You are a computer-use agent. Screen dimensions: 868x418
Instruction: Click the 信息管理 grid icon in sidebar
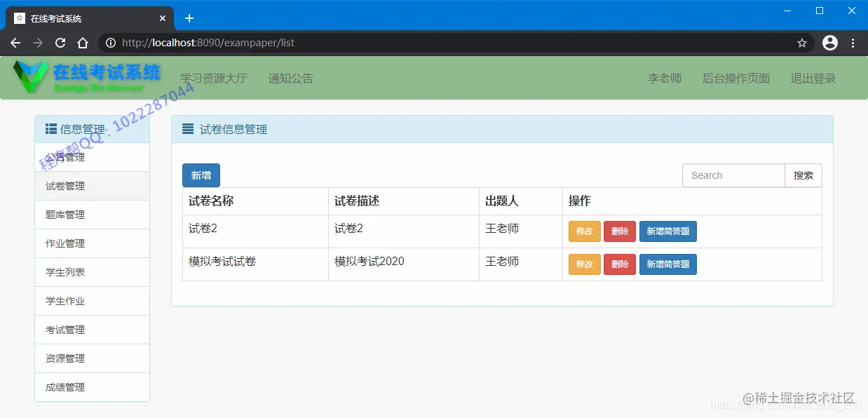pos(50,128)
